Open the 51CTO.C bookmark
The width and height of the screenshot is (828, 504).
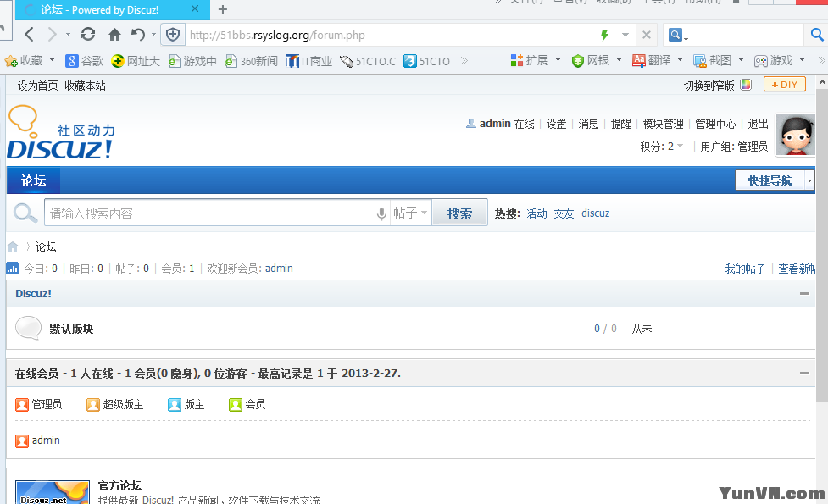click(x=368, y=61)
